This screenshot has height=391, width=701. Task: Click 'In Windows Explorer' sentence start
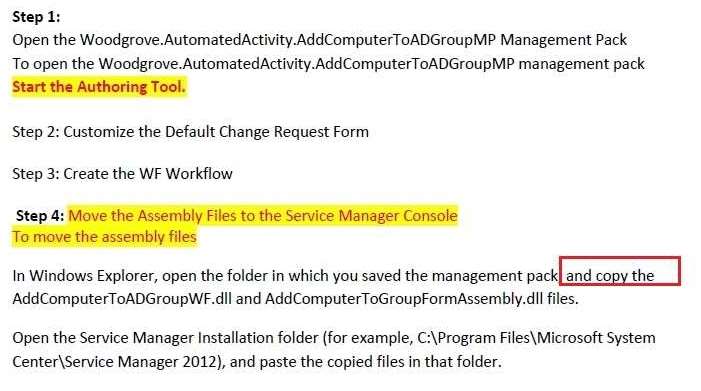click(x=83, y=276)
